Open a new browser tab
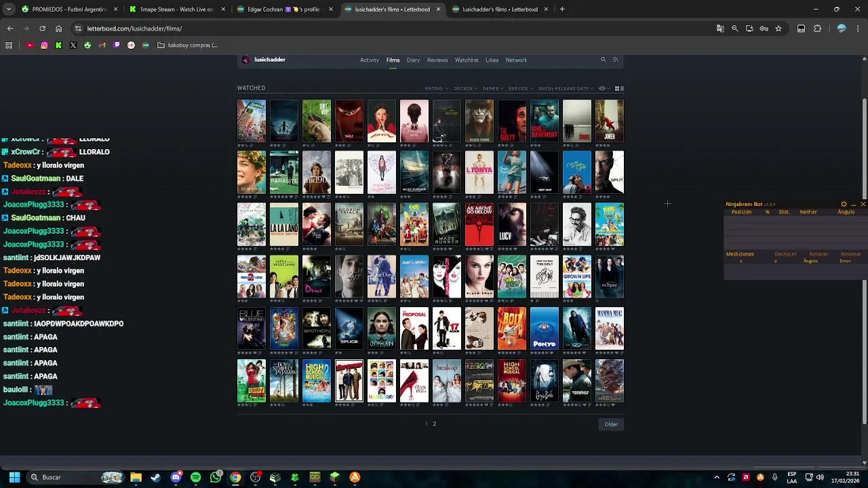 [x=562, y=9]
